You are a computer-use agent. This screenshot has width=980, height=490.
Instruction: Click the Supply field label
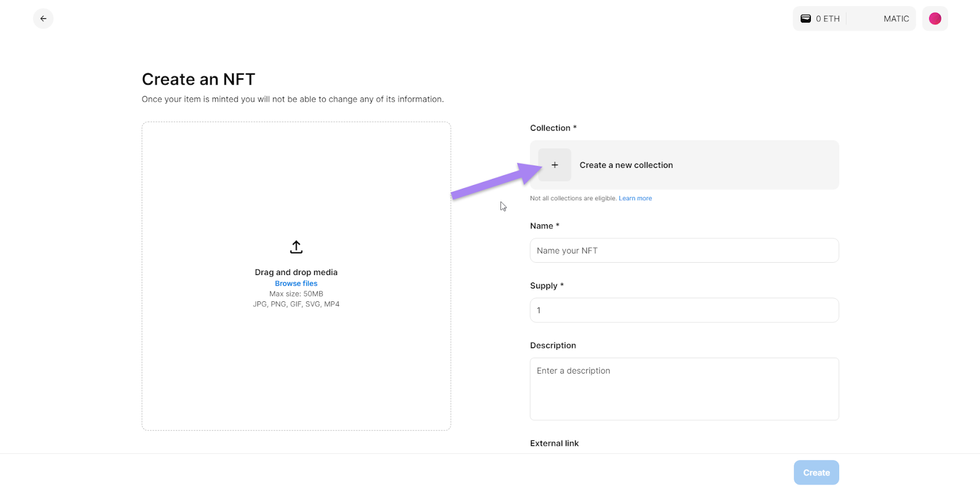pyautogui.click(x=546, y=285)
